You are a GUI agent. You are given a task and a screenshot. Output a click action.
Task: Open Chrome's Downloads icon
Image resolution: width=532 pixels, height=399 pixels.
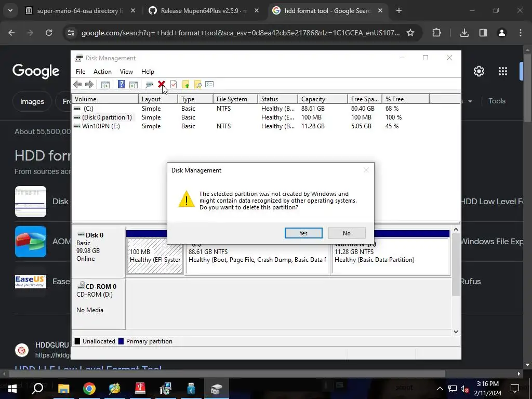(x=464, y=33)
